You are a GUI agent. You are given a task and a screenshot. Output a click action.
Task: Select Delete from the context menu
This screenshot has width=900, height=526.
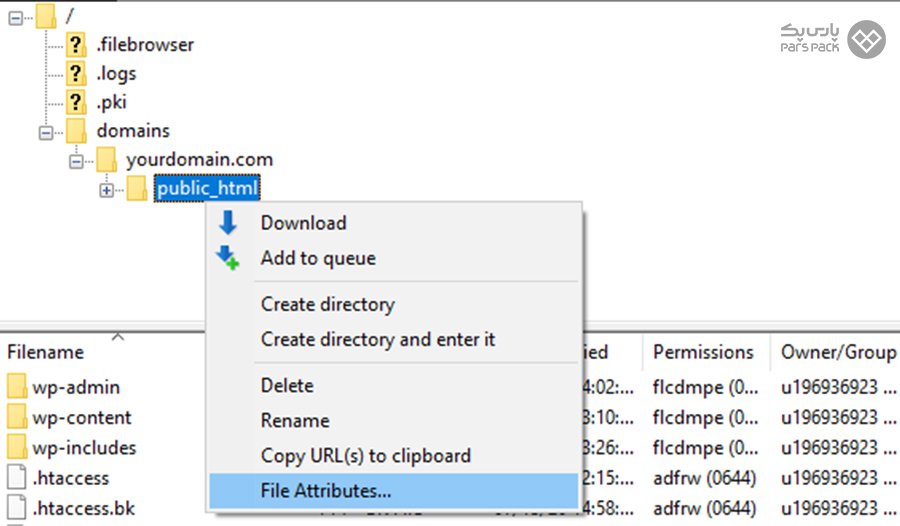coord(287,386)
